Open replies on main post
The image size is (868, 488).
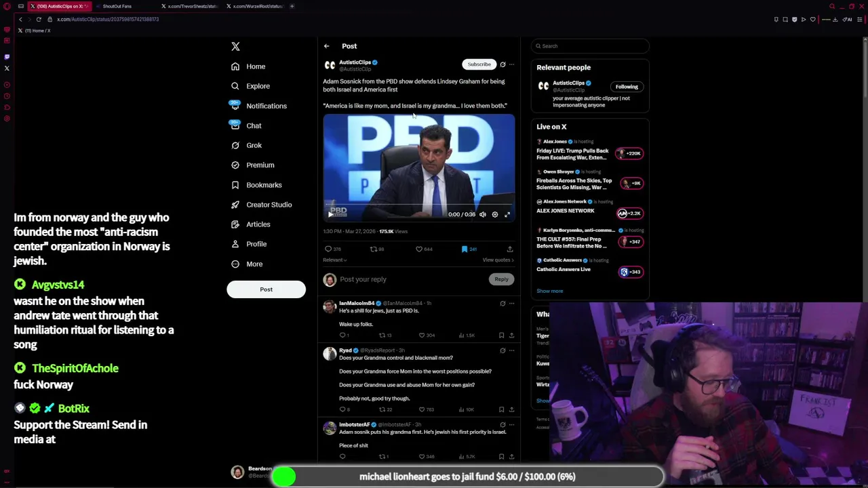(332, 249)
